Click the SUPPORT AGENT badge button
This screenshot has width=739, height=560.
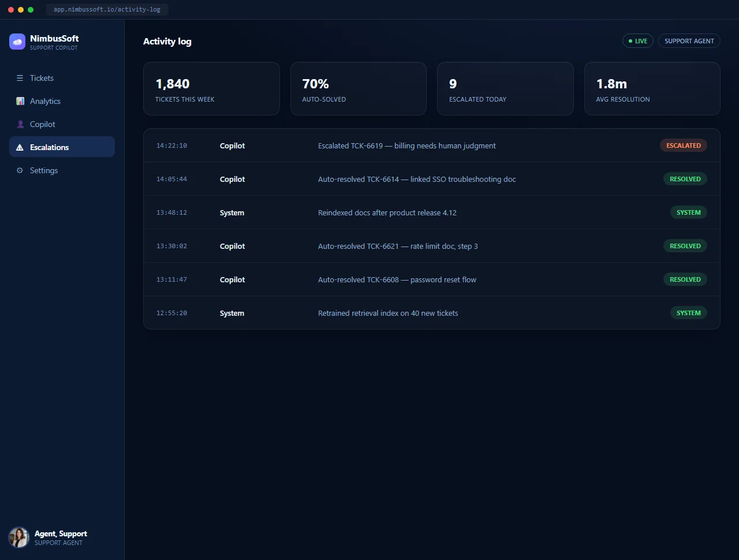[x=689, y=41]
